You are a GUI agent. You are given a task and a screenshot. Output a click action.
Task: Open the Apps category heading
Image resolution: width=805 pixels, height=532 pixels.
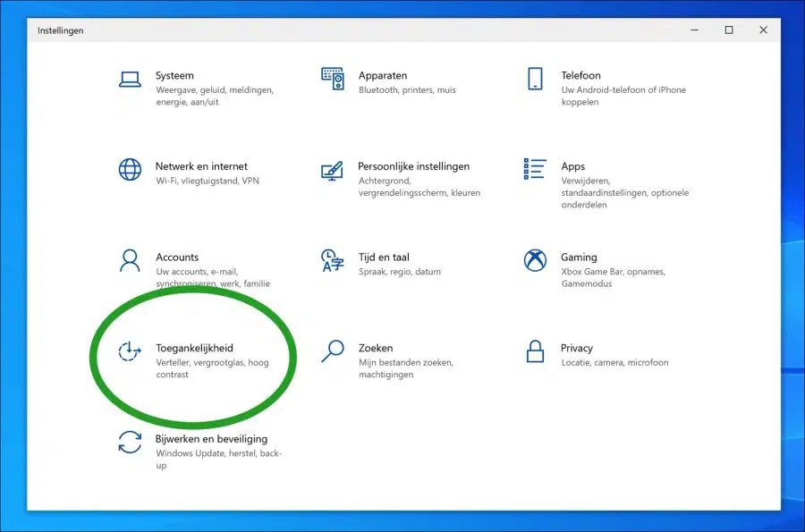[x=573, y=166]
